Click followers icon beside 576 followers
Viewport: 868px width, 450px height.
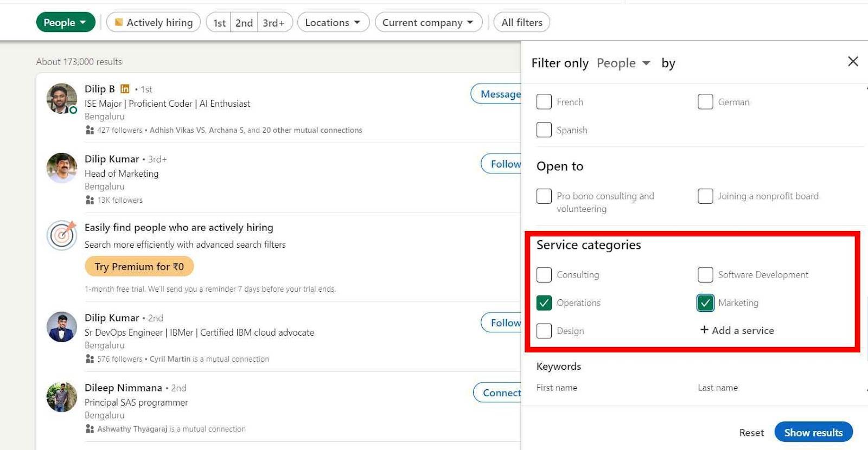click(90, 359)
